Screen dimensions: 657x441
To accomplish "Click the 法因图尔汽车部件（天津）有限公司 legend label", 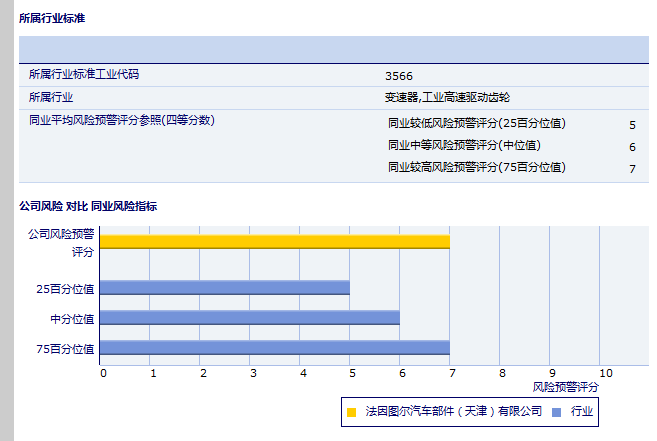I will (x=453, y=412).
